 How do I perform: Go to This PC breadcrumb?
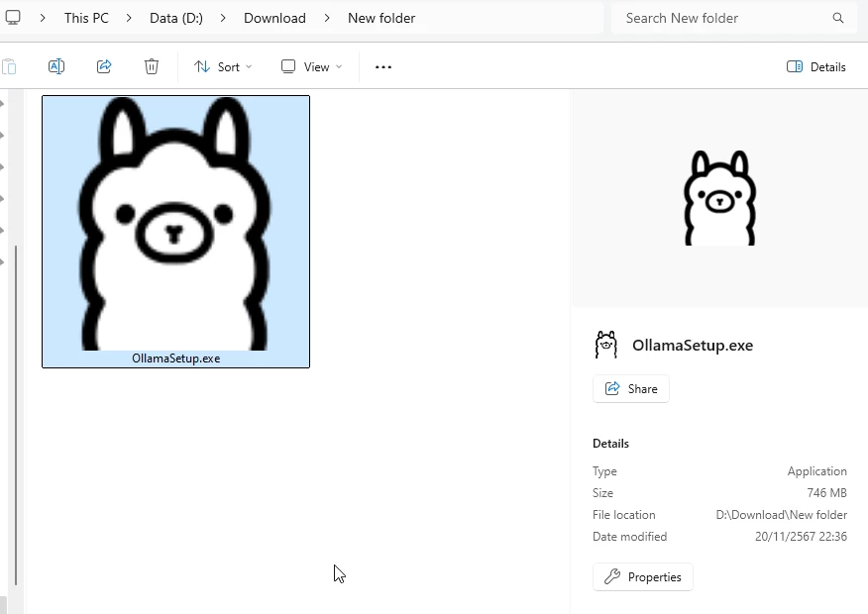[x=86, y=18]
